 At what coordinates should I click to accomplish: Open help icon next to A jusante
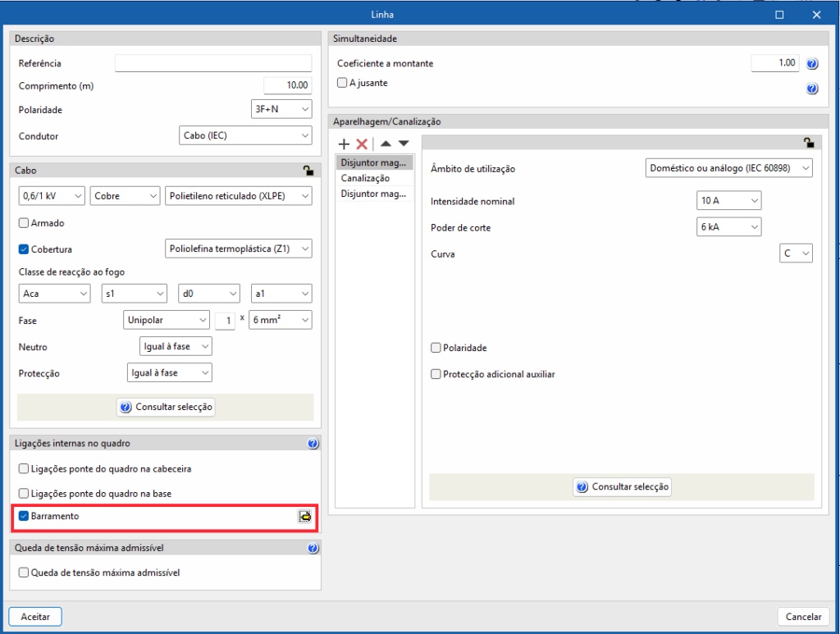[812, 89]
